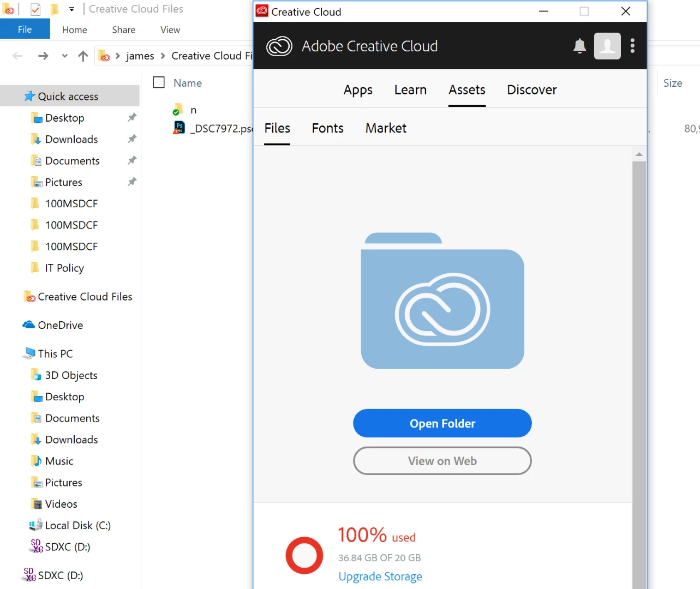Toggle the select-all checkbox beside Name
The height and width of the screenshot is (589, 700).
click(x=159, y=82)
